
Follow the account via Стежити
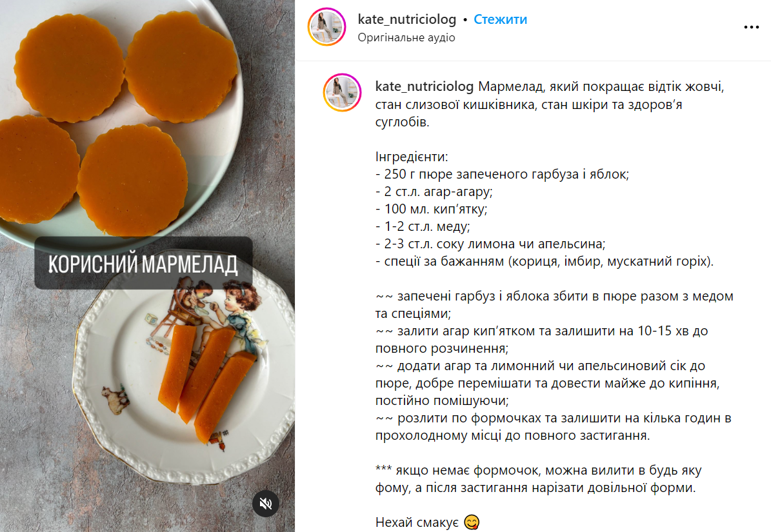(500, 19)
